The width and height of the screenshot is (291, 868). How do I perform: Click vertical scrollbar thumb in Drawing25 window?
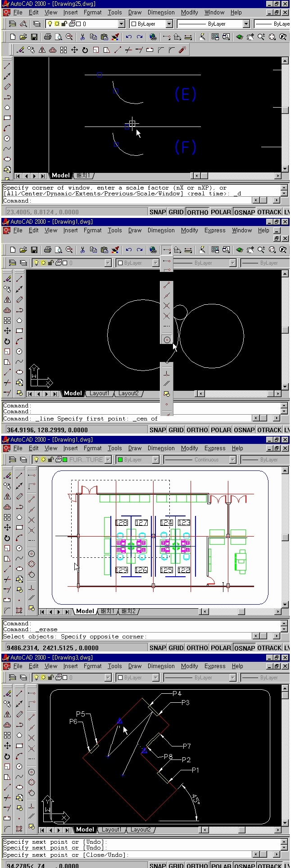click(x=285, y=110)
